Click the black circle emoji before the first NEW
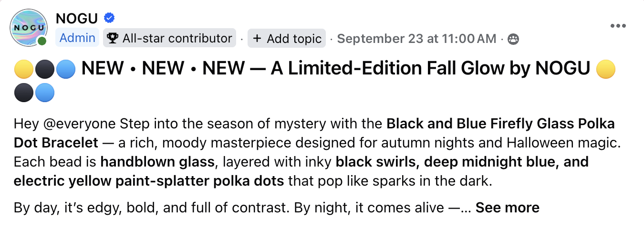644x231 pixels. [x=44, y=69]
